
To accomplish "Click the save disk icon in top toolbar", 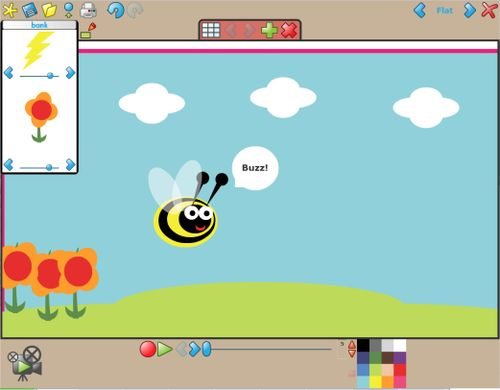I will (x=29, y=10).
